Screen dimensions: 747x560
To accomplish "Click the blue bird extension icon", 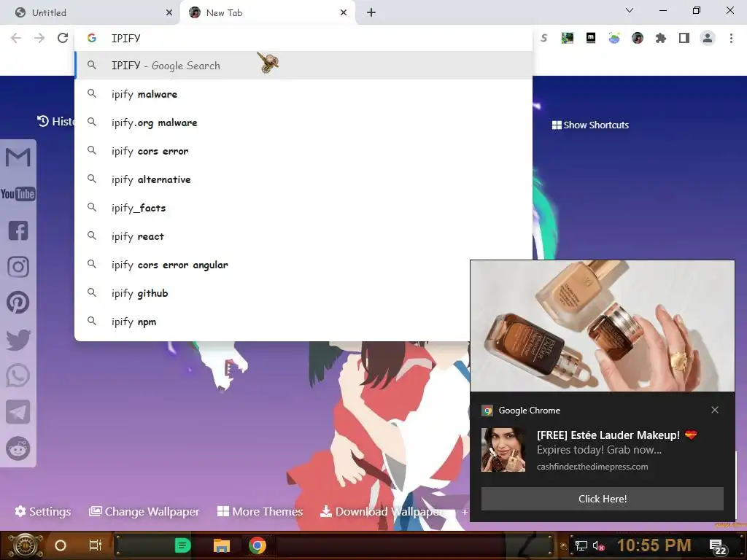I will [614, 38].
